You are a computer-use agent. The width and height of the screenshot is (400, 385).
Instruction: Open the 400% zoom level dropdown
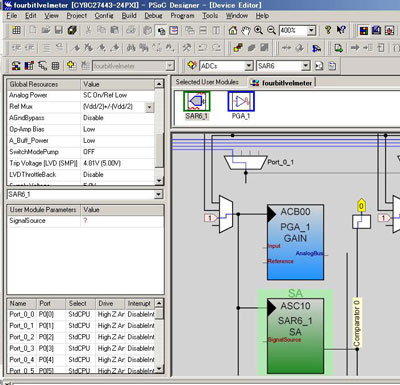click(311, 31)
